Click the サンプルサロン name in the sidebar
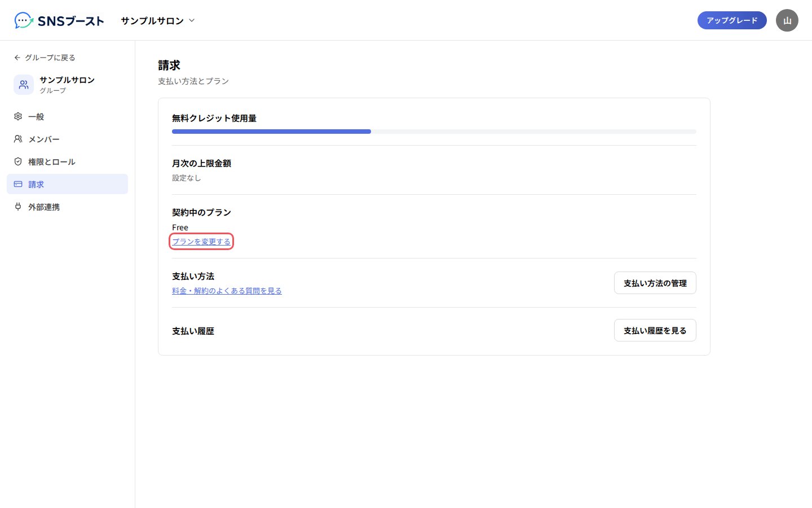Image resolution: width=812 pixels, height=508 pixels. tap(67, 80)
